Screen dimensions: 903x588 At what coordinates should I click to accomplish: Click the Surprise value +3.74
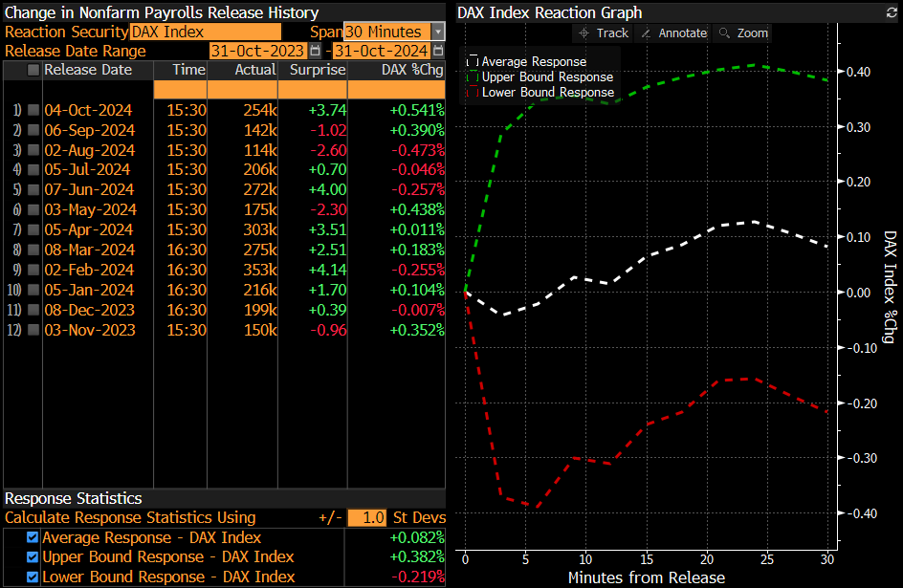pos(328,110)
